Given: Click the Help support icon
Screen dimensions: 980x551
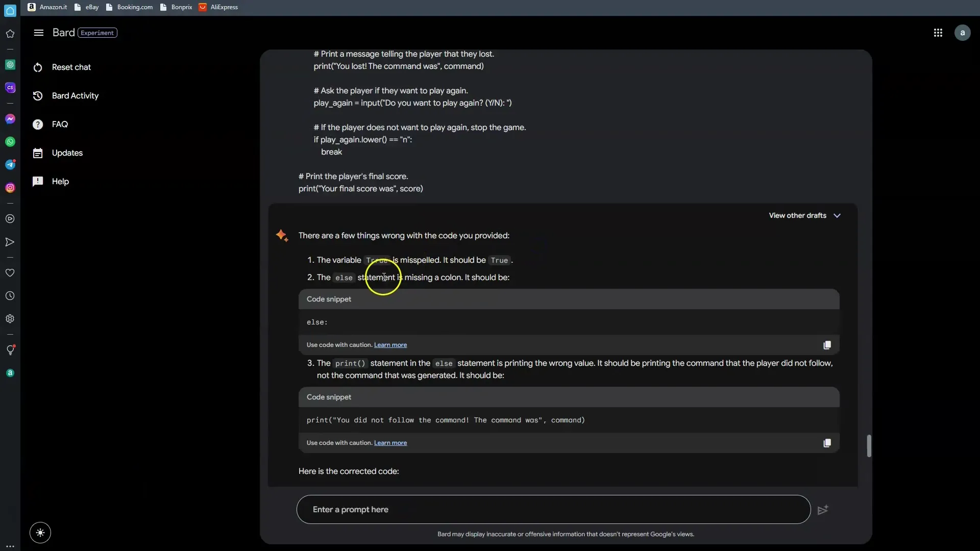Looking at the screenshot, I should coord(38,182).
